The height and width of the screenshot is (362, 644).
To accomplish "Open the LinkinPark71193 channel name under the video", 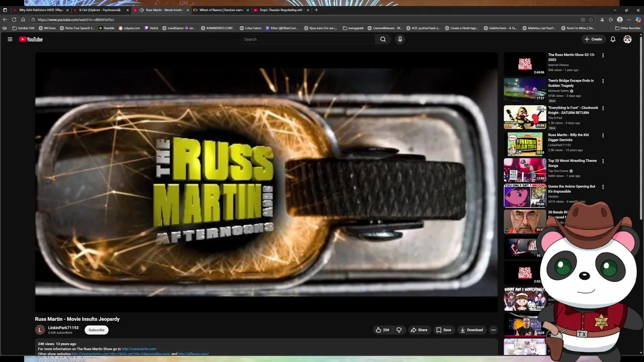I will [63, 328].
